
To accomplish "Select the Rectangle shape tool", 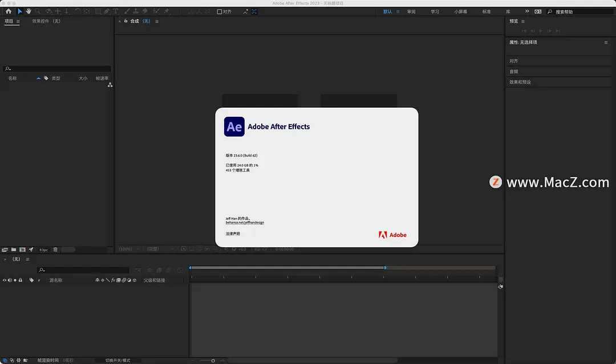I will pyautogui.click(x=98, y=11).
